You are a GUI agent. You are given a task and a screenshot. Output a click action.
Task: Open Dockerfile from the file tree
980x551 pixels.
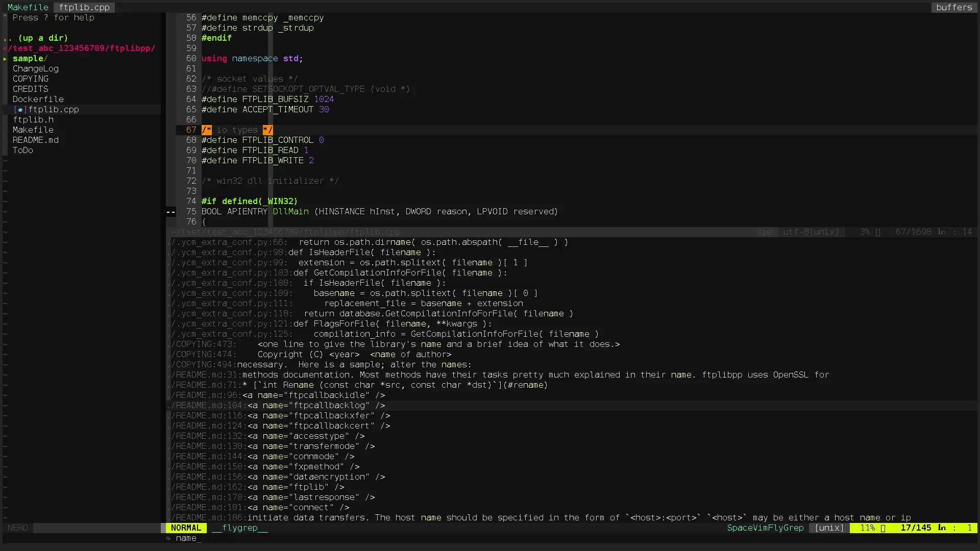tap(38, 99)
